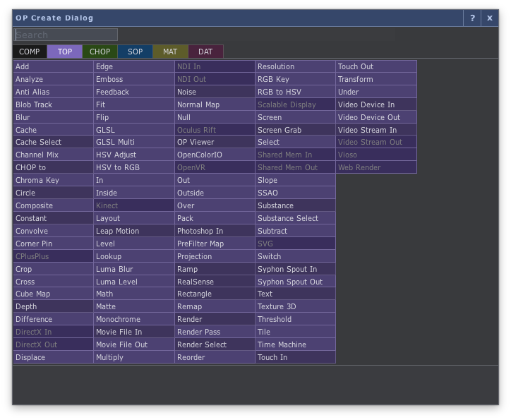Choose the Movie File In operator
511x420 pixels.
[x=134, y=332]
